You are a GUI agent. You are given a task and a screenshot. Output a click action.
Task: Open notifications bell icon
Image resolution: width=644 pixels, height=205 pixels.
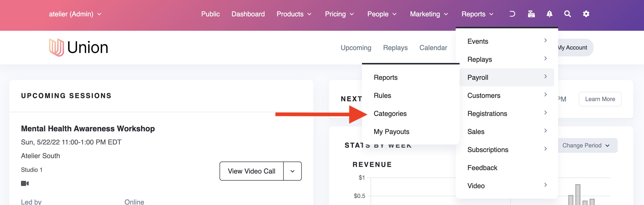(549, 14)
